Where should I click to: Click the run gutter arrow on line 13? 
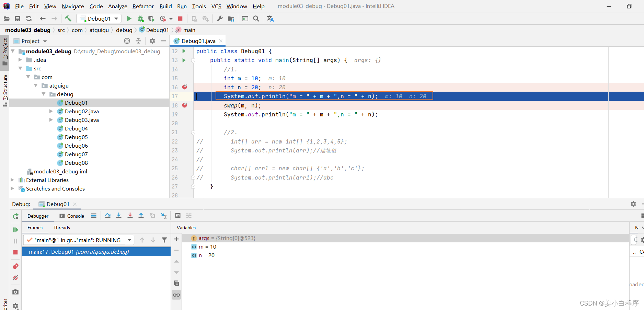pos(184,60)
